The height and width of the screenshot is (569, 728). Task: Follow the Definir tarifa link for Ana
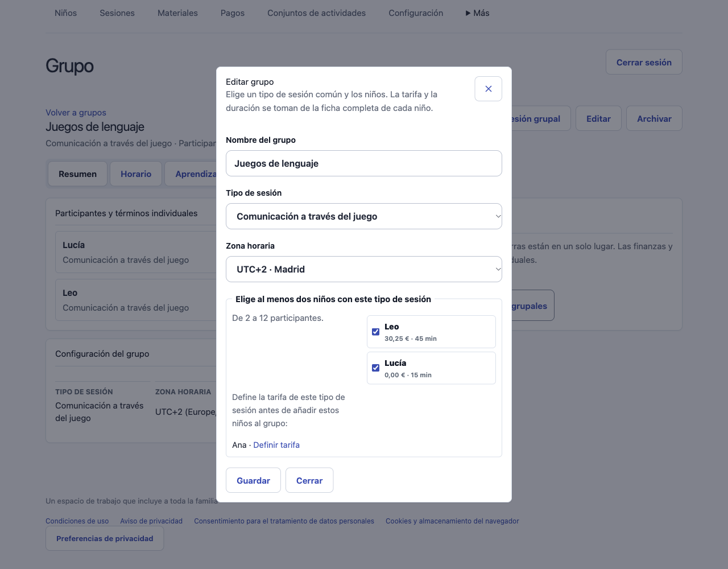(276, 445)
